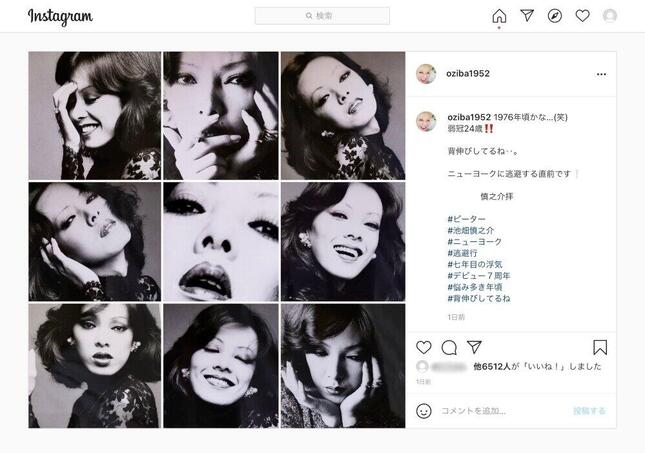Image resolution: width=645 pixels, height=453 pixels.
Task: Go to the Instagram home feed icon
Action: (499, 16)
